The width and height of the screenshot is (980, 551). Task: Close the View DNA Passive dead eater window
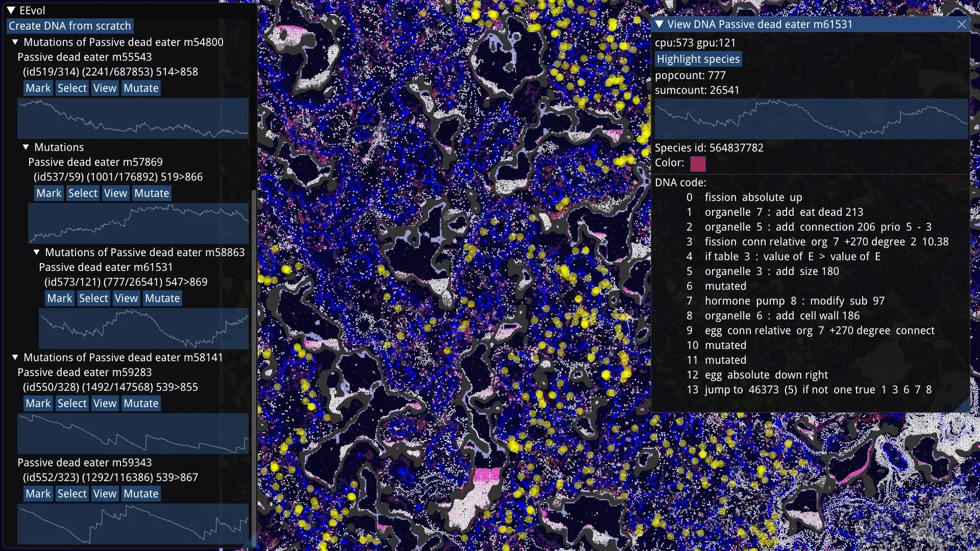coord(962,24)
